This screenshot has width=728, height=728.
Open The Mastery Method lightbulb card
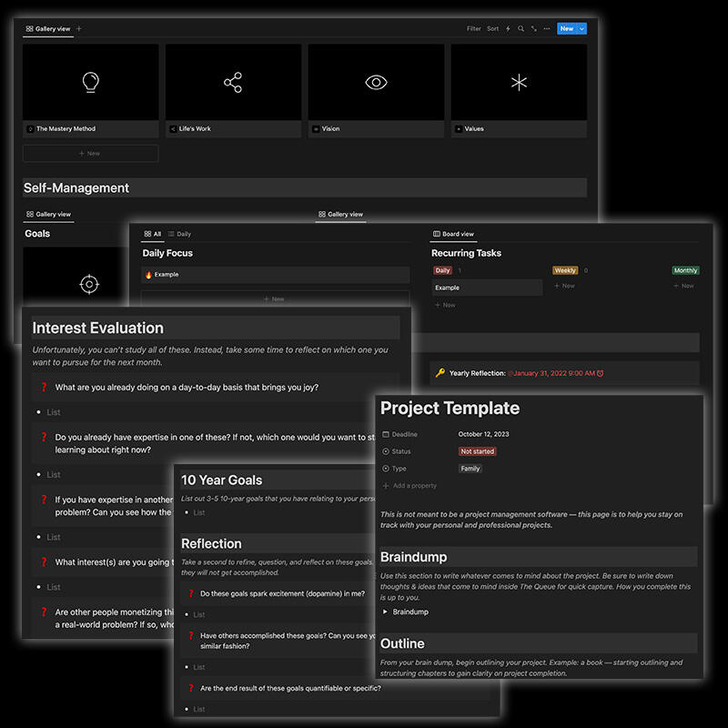coord(90,83)
